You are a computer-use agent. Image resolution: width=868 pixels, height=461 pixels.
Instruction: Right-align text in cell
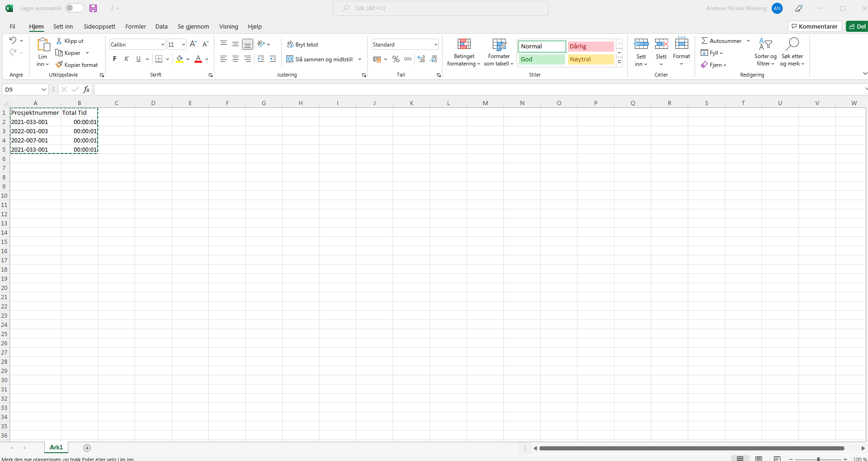(248, 59)
